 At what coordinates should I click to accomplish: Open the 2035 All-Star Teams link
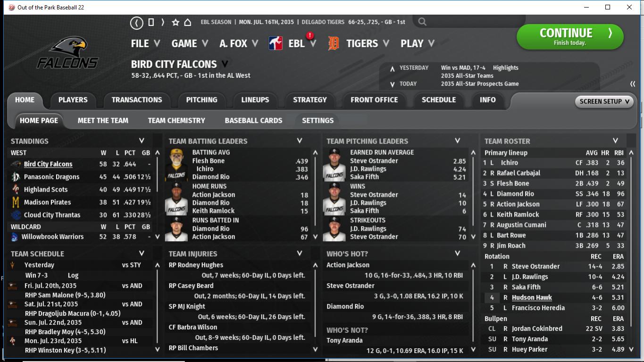click(467, 76)
